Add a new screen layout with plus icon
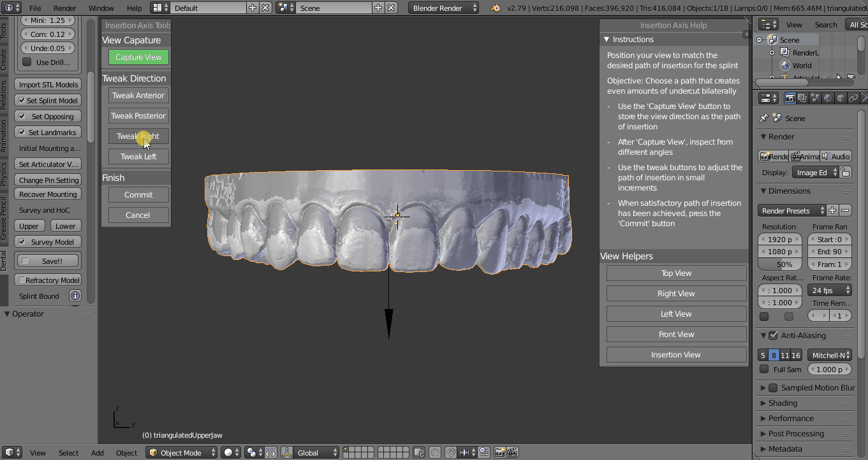 pos(253,8)
